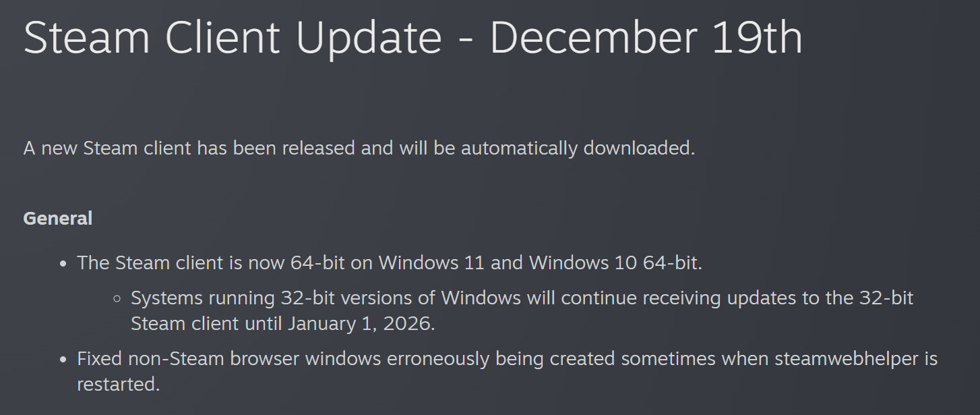The width and height of the screenshot is (980, 415).
Task: Click the word "erroneously" in second bullet
Action: pyautogui.click(x=438, y=358)
